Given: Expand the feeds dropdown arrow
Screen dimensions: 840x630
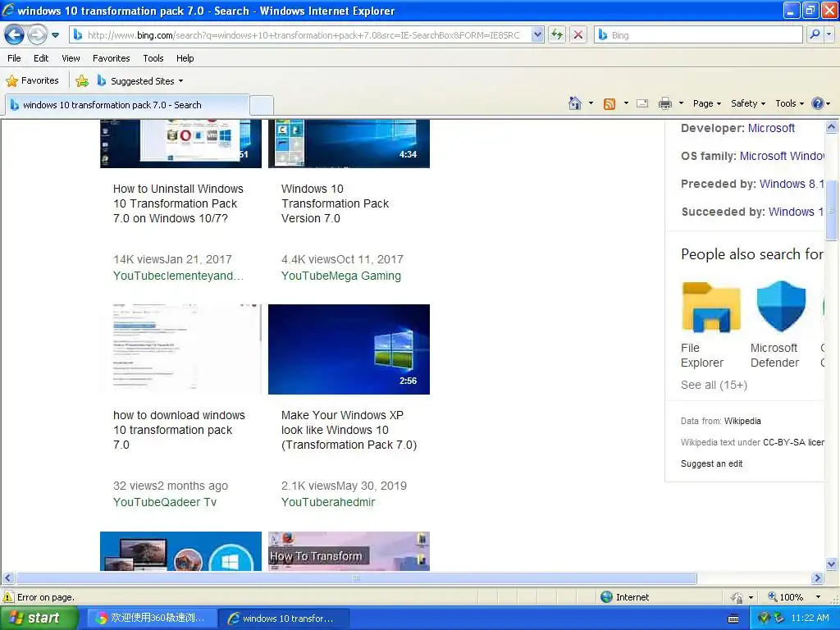Looking at the screenshot, I should click(x=626, y=103).
